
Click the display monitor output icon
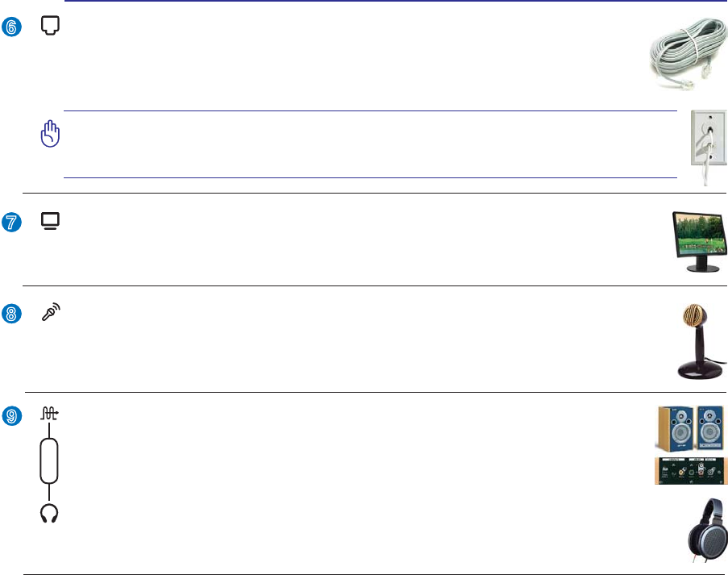pyautogui.click(x=50, y=221)
